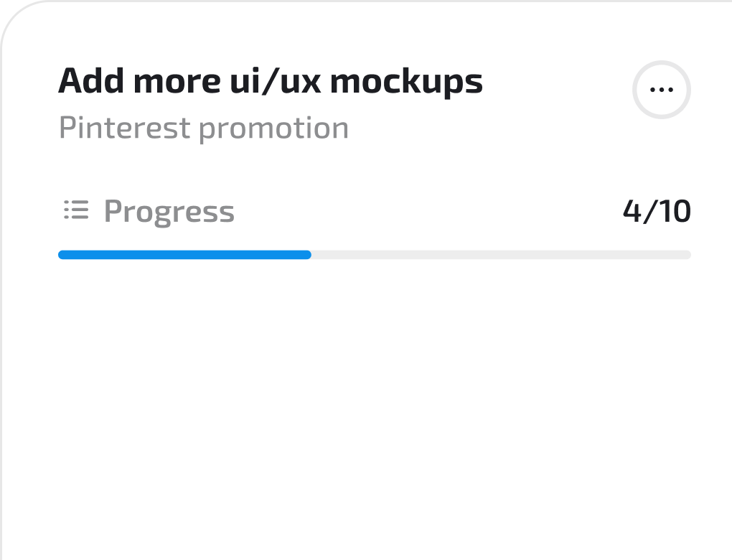
Task: Click the checklist icon beside Progress
Action: point(75,210)
